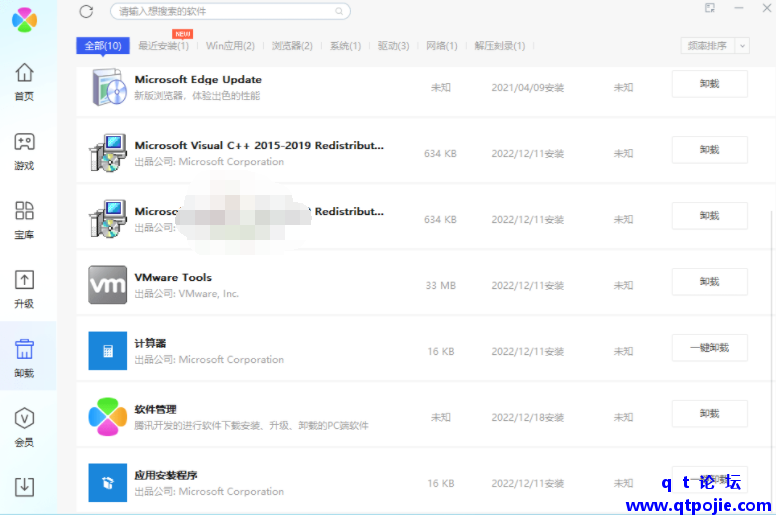
Task: Switch to the 最近安装(1) tab
Action: 163,46
